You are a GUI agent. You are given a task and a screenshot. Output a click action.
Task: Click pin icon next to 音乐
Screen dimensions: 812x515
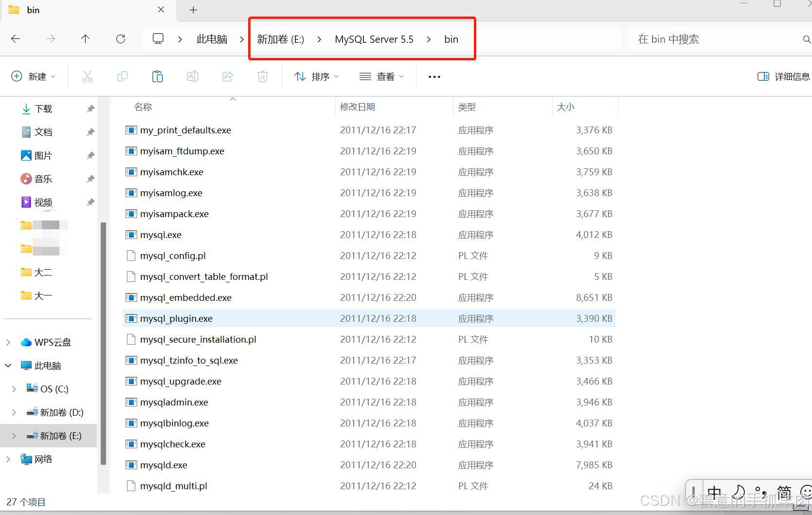pos(90,179)
